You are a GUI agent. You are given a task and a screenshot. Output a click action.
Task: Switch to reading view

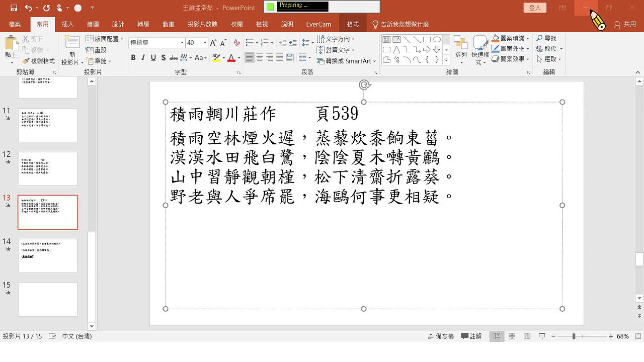pyautogui.click(x=527, y=336)
